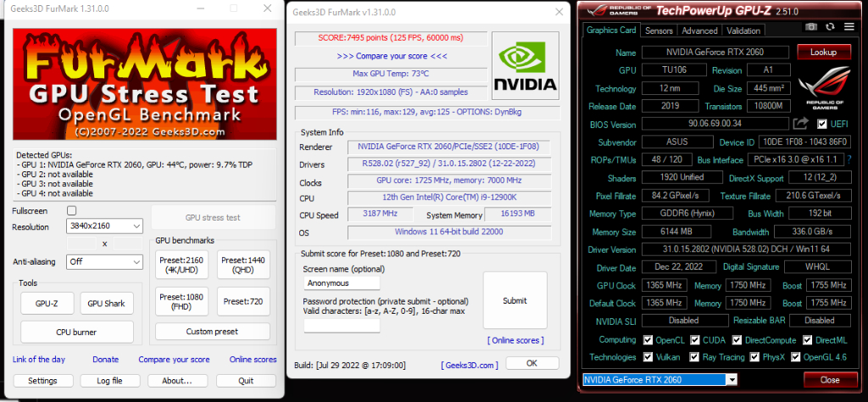Launch the GPU-Z tool from FurMark
This screenshot has height=402, width=868.
[x=47, y=304]
